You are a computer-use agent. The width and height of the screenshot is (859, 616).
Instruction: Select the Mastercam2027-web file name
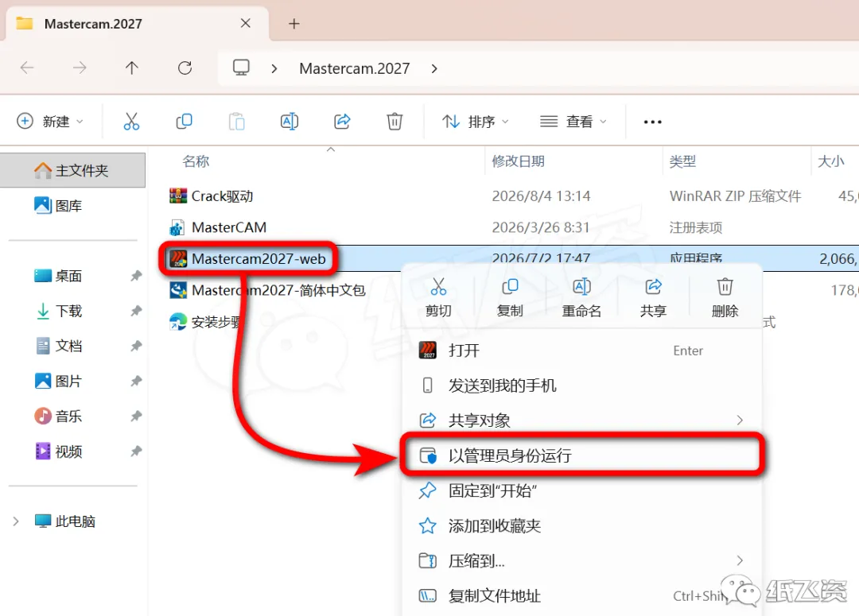coord(258,258)
